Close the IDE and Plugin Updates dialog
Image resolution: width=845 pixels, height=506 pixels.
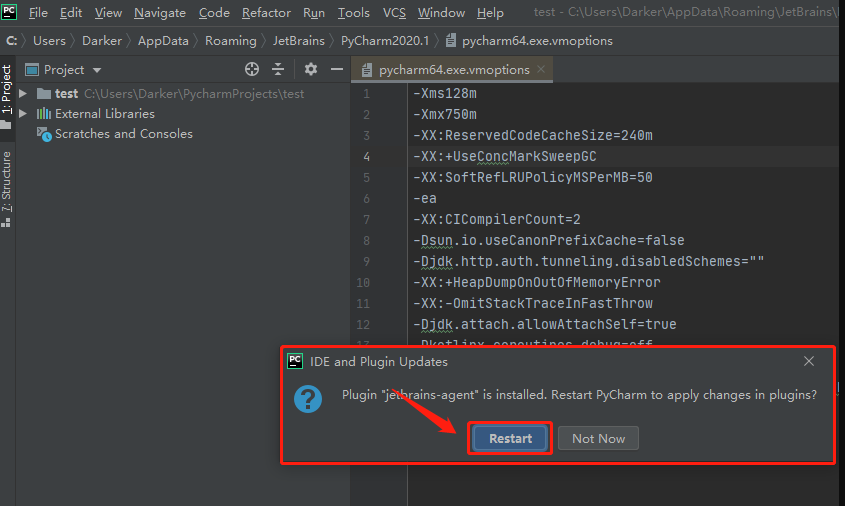pos(808,361)
